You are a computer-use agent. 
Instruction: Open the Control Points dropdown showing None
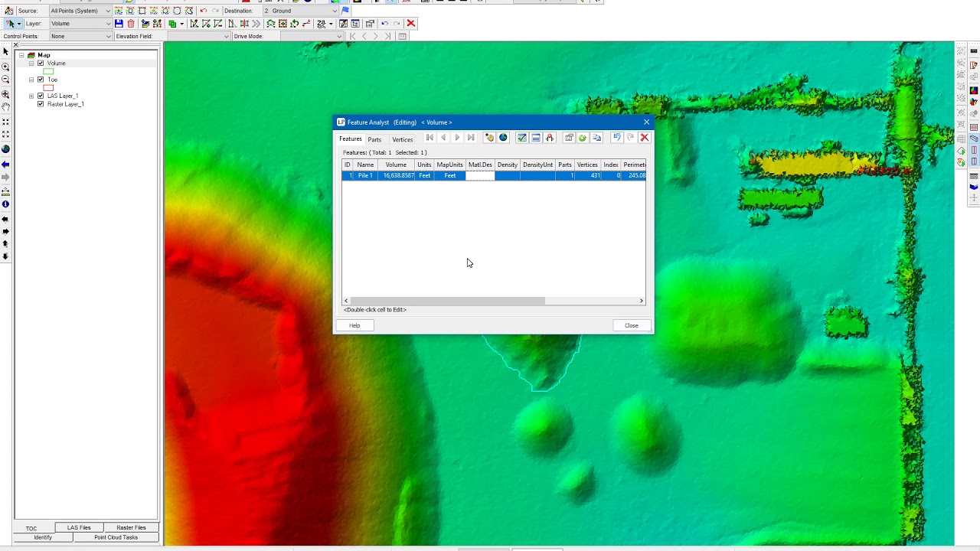(x=80, y=36)
